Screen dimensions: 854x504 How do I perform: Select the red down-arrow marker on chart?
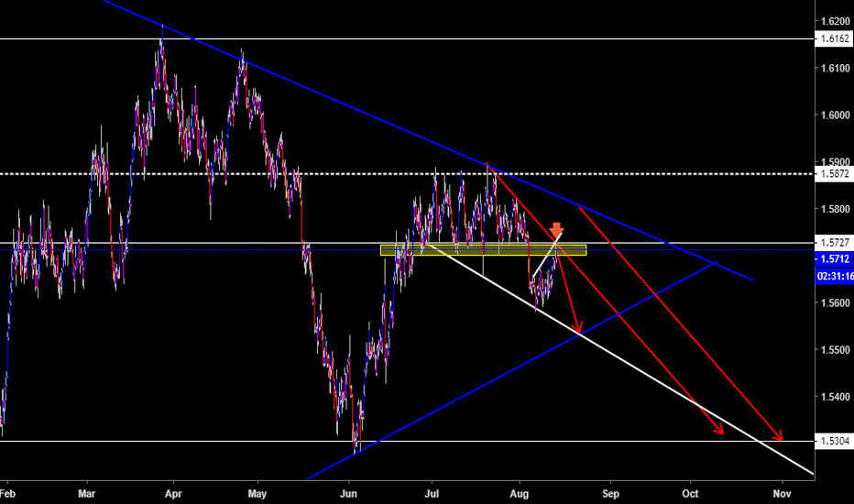[x=556, y=230]
